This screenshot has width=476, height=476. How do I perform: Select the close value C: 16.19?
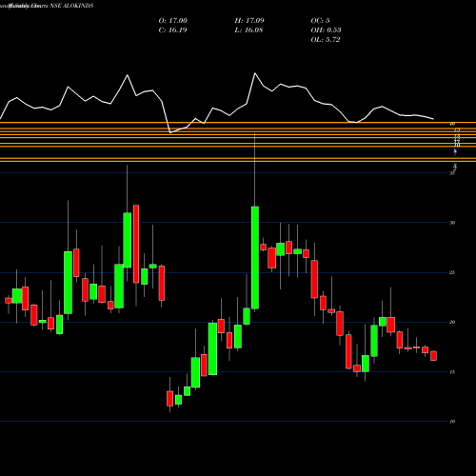[172, 30]
